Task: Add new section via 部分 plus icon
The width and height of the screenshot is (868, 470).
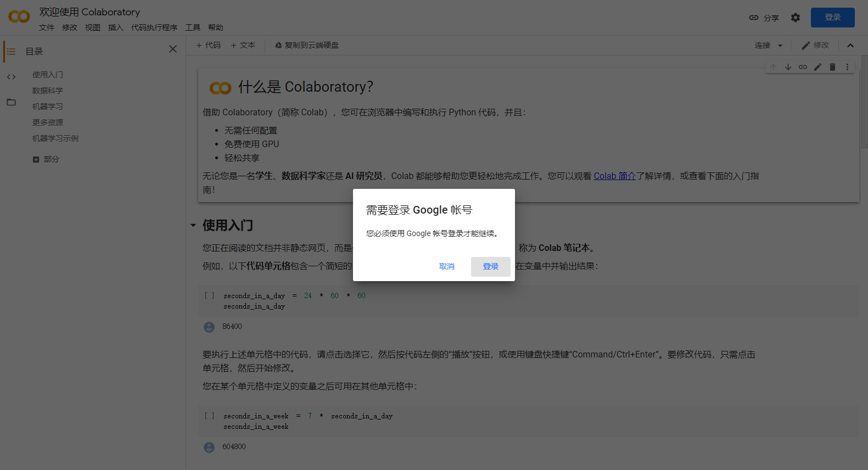Action: click(x=36, y=159)
